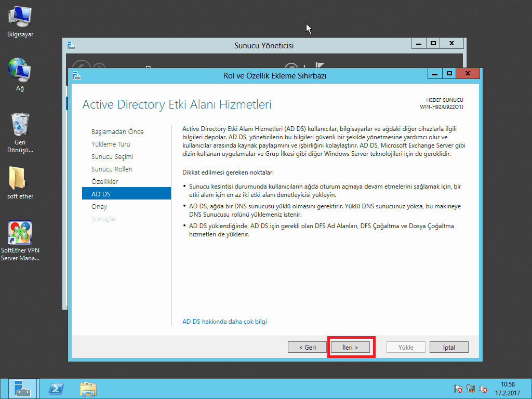Click the İleri > button
The height and width of the screenshot is (399, 532).
[350, 347]
